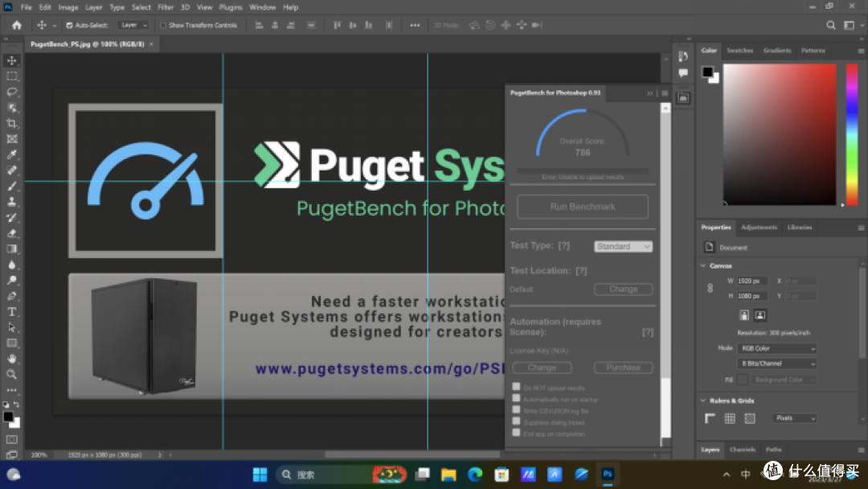The height and width of the screenshot is (489, 868).
Task: Select the Dodge tool
Action: click(x=11, y=280)
